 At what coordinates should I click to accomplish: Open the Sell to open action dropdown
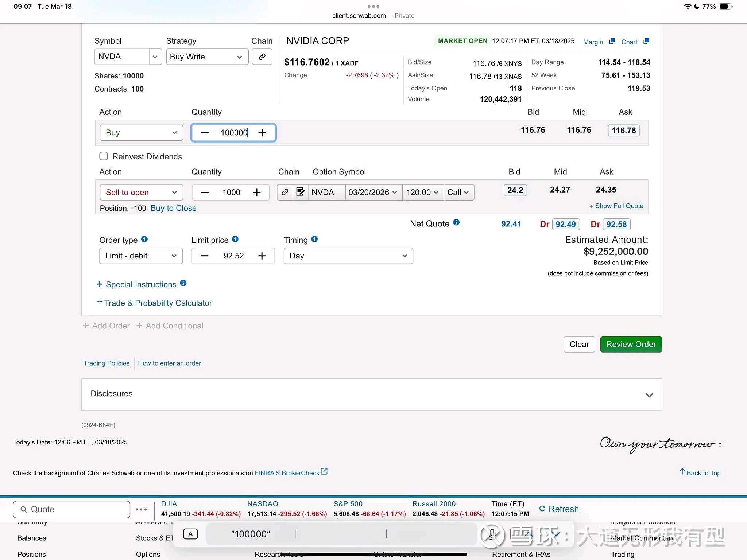(141, 192)
